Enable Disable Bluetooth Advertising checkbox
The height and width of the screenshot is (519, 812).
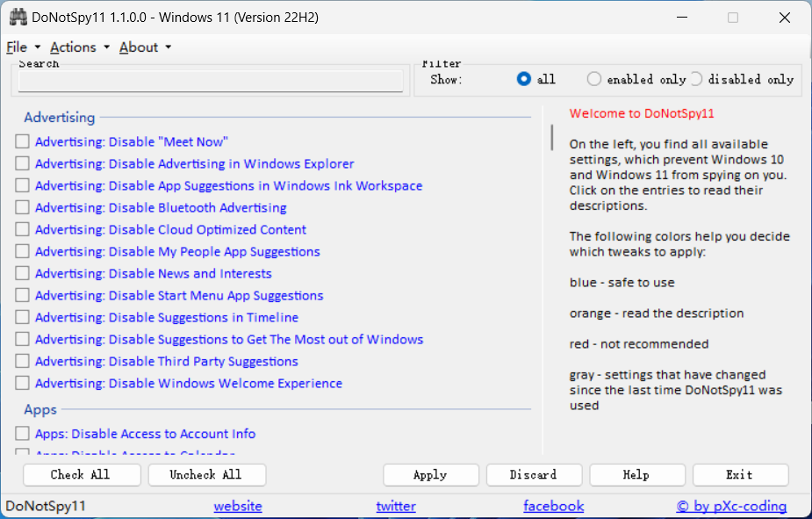[22, 207]
